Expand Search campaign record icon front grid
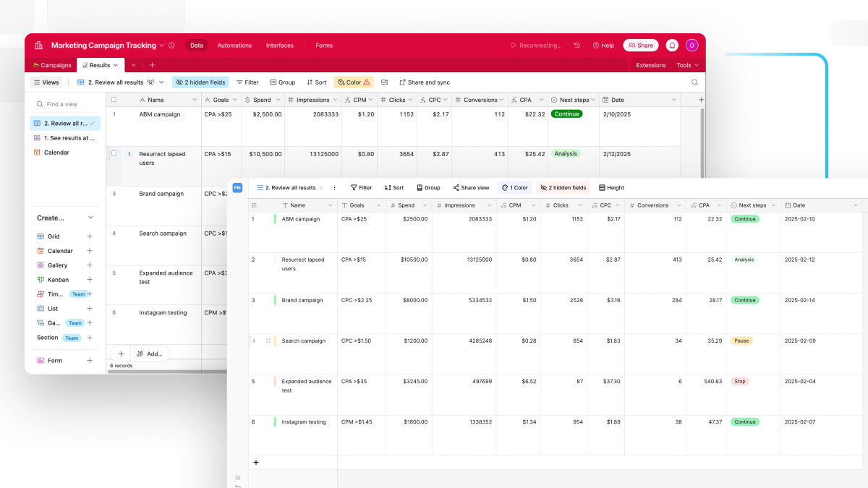This screenshot has width=868, height=488. (268, 341)
